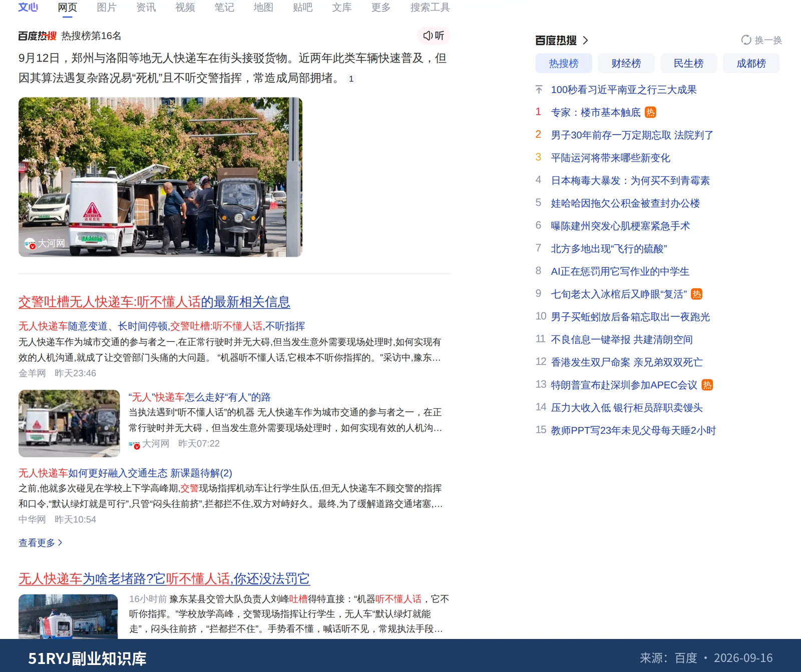Open 无人快递车如何更好融入交通生态 link
This screenshot has height=672, width=801.
[125, 473]
